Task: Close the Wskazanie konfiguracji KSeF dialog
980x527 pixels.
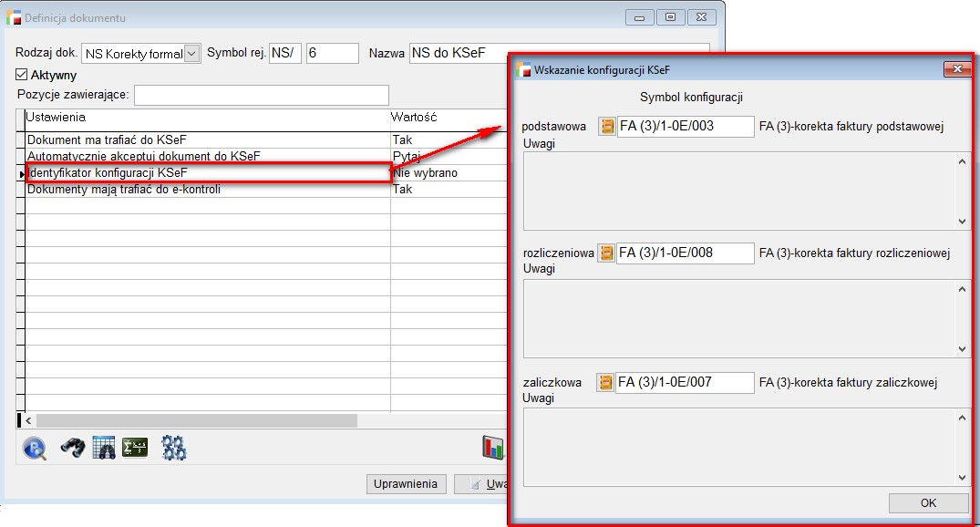Action: point(956,69)
